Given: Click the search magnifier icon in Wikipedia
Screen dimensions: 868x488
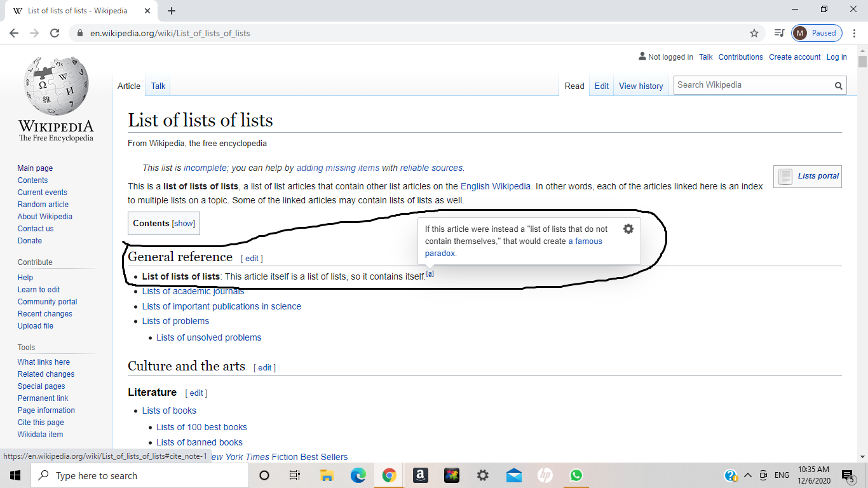Looking at the screenshot, I should click(838, 86).
